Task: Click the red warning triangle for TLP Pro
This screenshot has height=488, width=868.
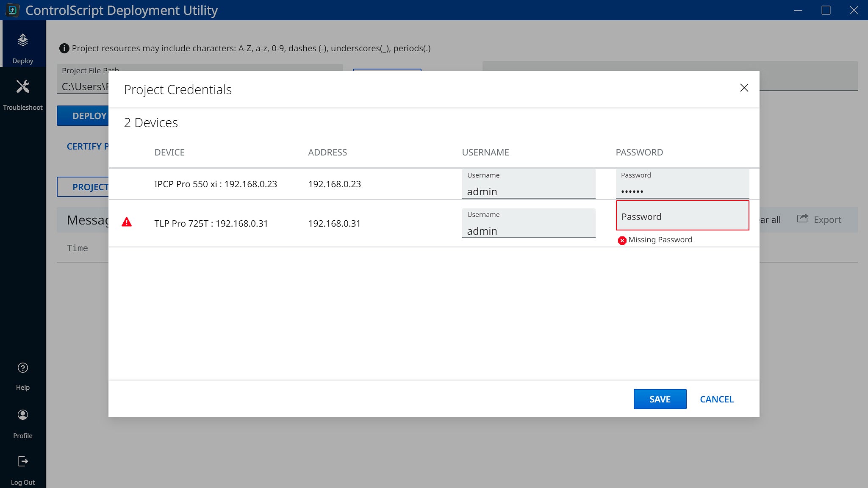Action: coord(127,222)
